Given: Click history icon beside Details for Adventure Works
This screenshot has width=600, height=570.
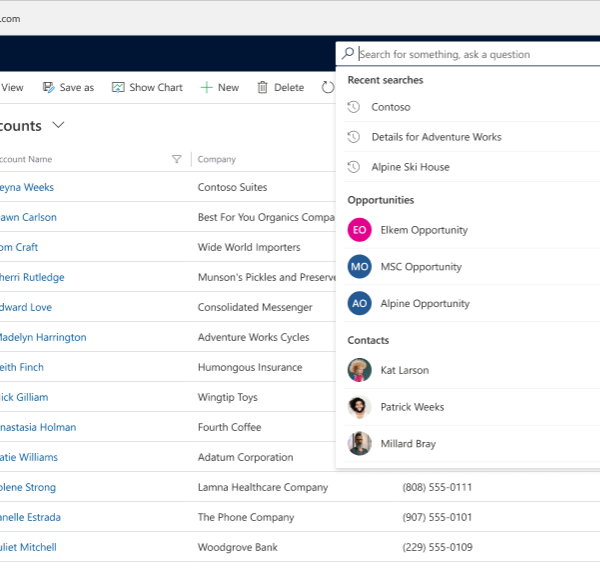Looking at the screenshot, I should (x=354, y=137).
